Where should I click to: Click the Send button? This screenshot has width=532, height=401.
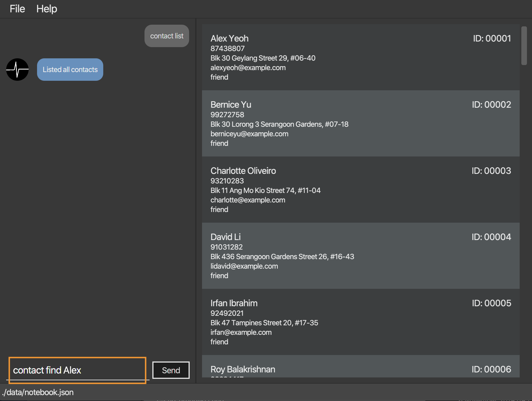pyautogui.click(x=171, y=370)
